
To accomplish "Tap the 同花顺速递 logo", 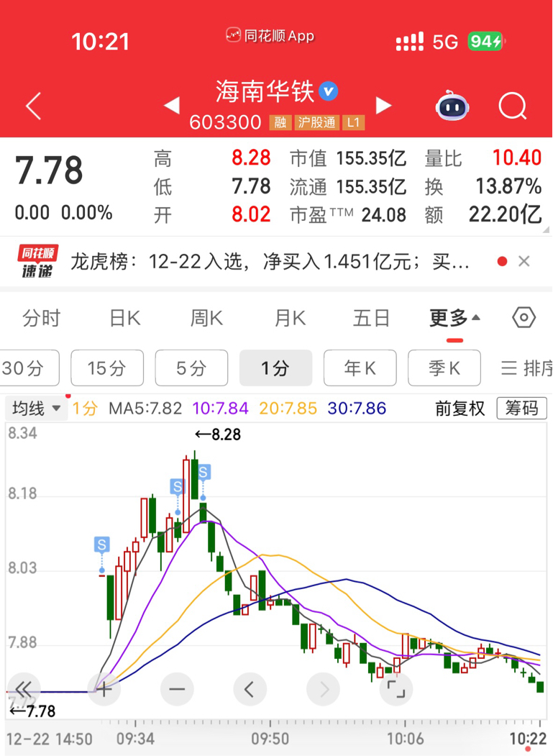I will coord(37,261).
